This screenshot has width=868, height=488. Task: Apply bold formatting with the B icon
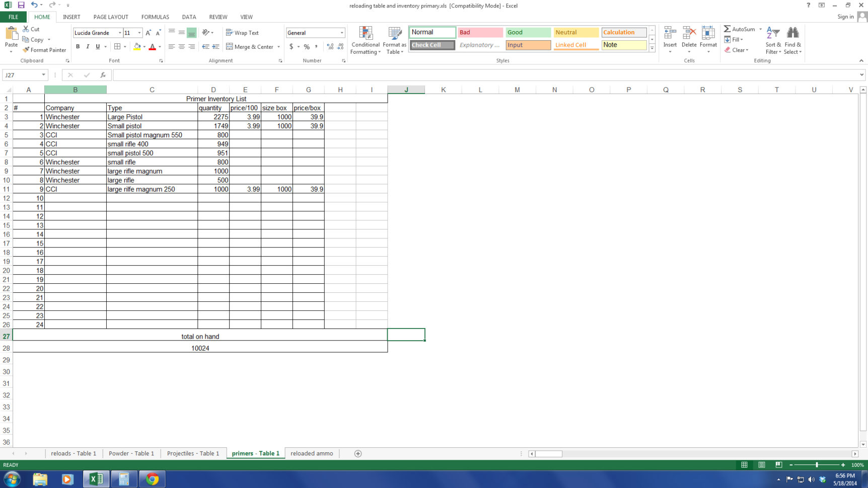pos(78,46)
